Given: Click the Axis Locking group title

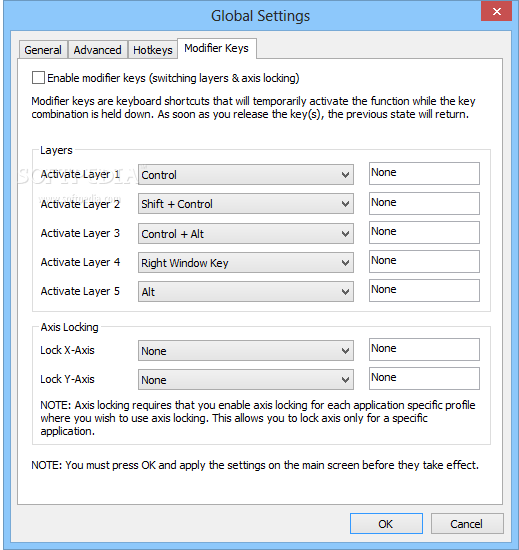Looking at the screenshot, I should click(69, 327).
